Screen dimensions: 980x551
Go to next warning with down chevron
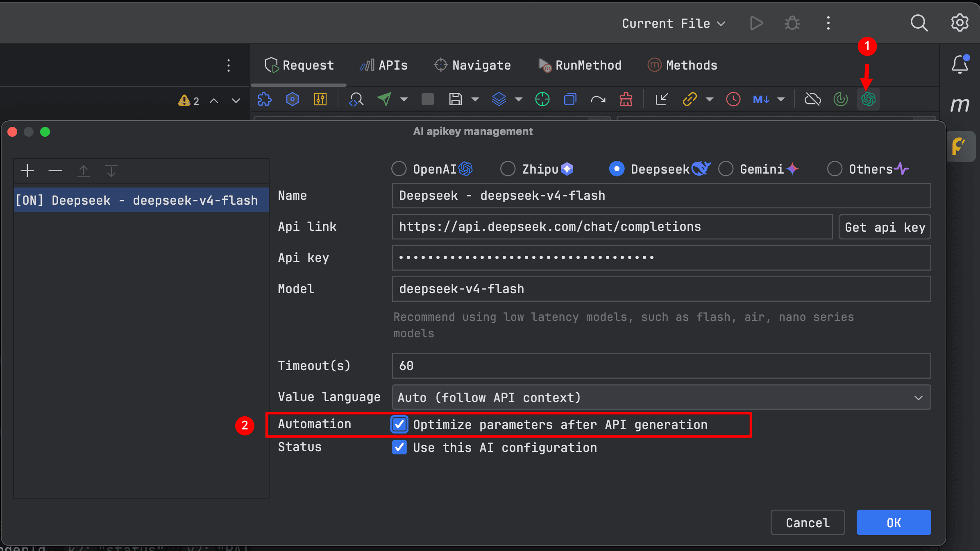(x=236, y=101)
